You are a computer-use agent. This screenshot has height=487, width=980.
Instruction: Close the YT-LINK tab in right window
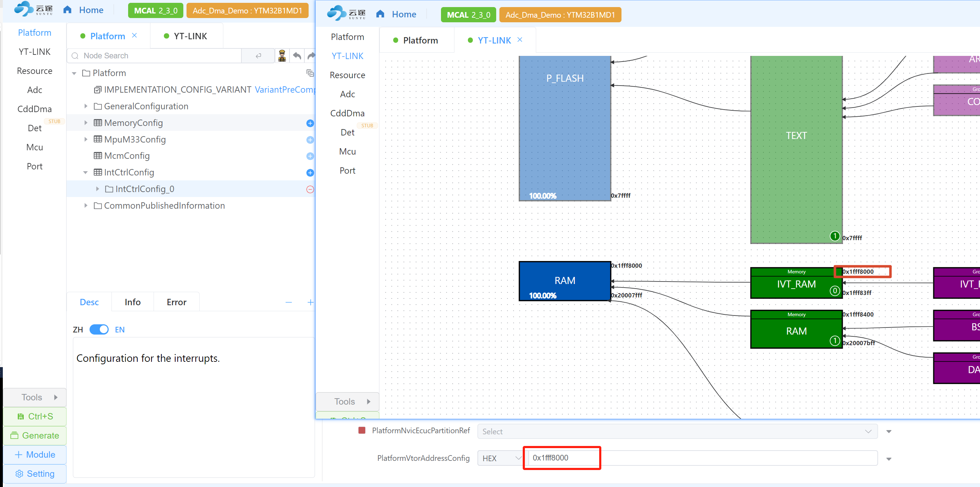[520, 40]
